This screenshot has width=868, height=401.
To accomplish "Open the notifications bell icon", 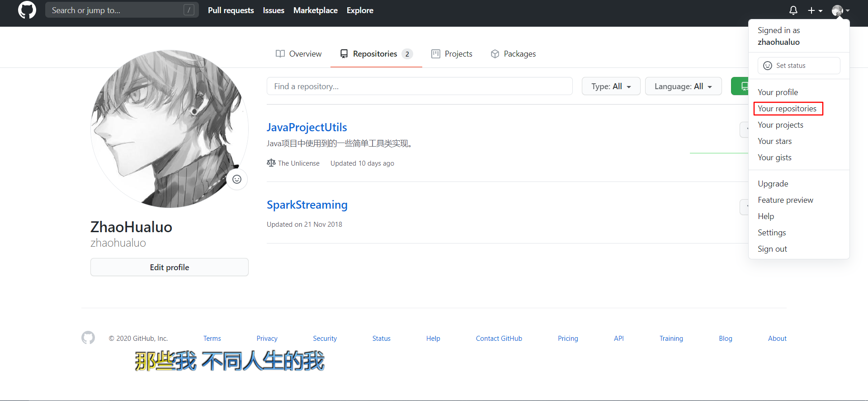I will 793,10.
